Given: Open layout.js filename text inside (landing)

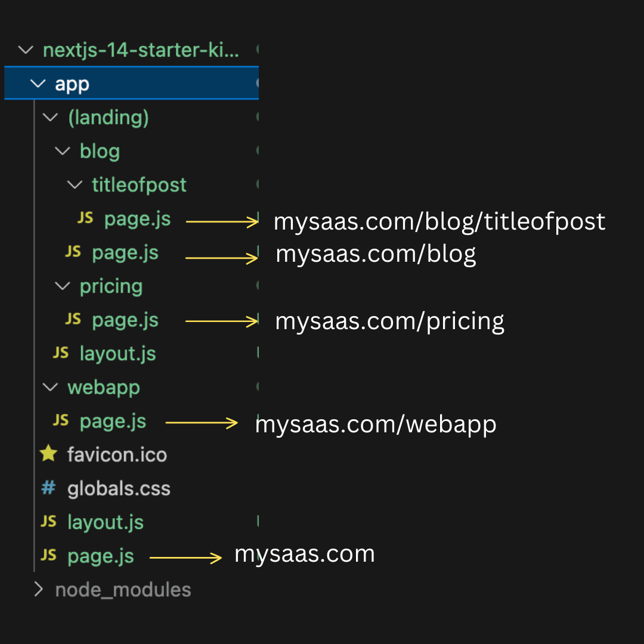Looking at the screenshot, I should coord(118,354).
